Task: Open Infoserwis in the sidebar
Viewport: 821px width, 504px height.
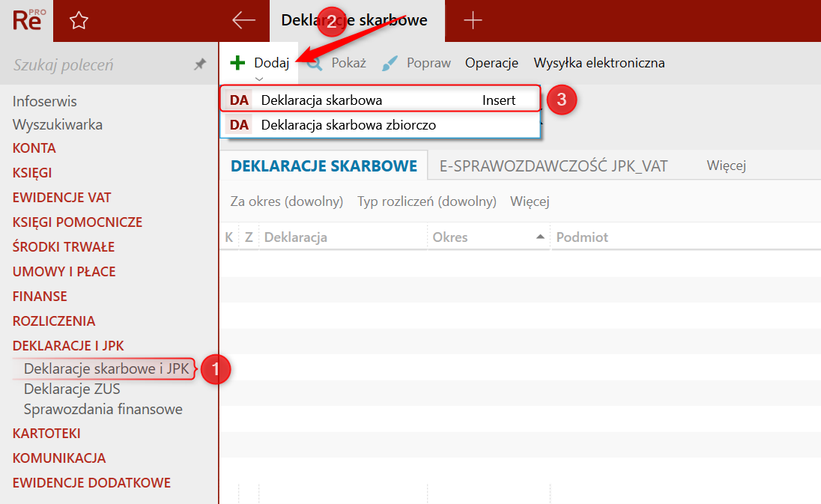Action: tap(44, 101)
